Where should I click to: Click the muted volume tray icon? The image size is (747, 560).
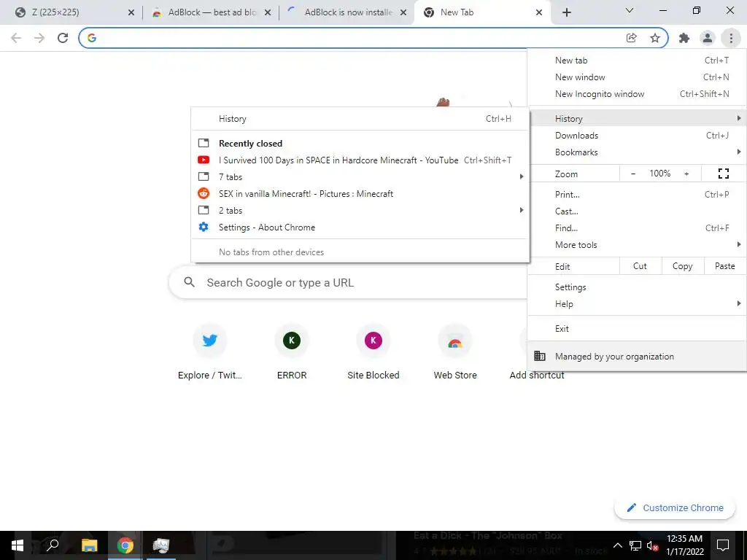pos(652,545)
